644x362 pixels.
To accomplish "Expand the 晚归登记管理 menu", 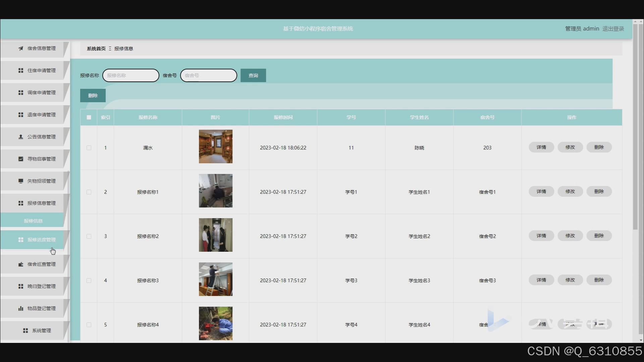I will tap(41, 286).
